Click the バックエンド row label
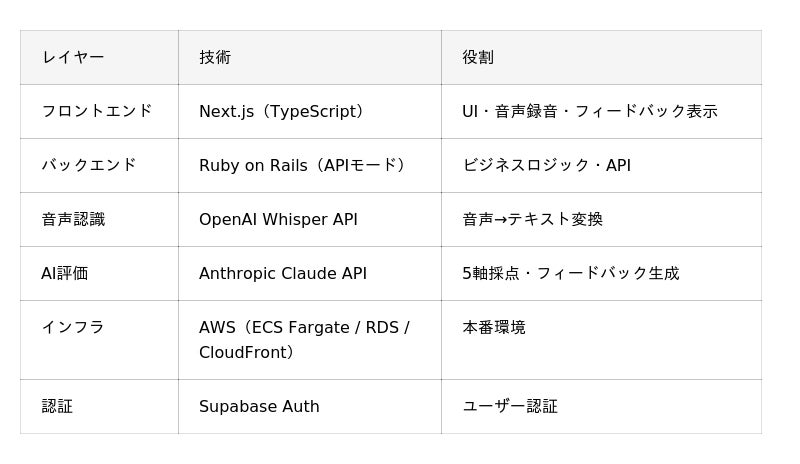This screenshot has height=464, width=800. [x=89, y=165]
